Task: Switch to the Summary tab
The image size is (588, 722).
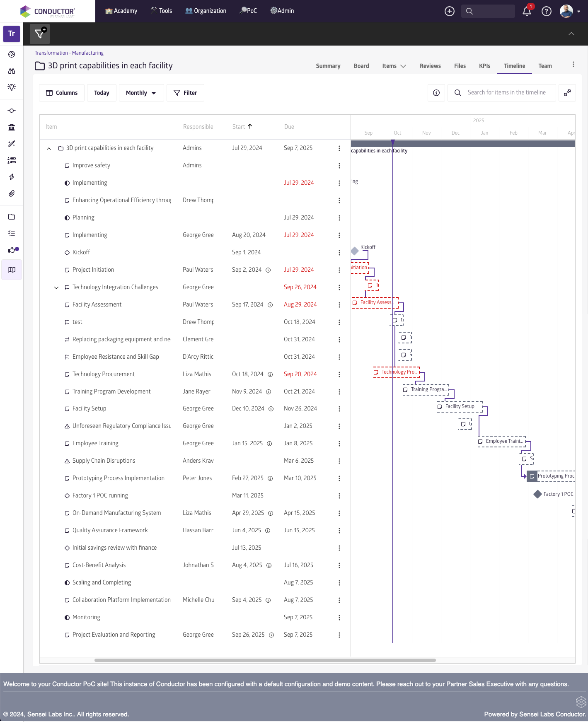Action: tap(328, 66)
